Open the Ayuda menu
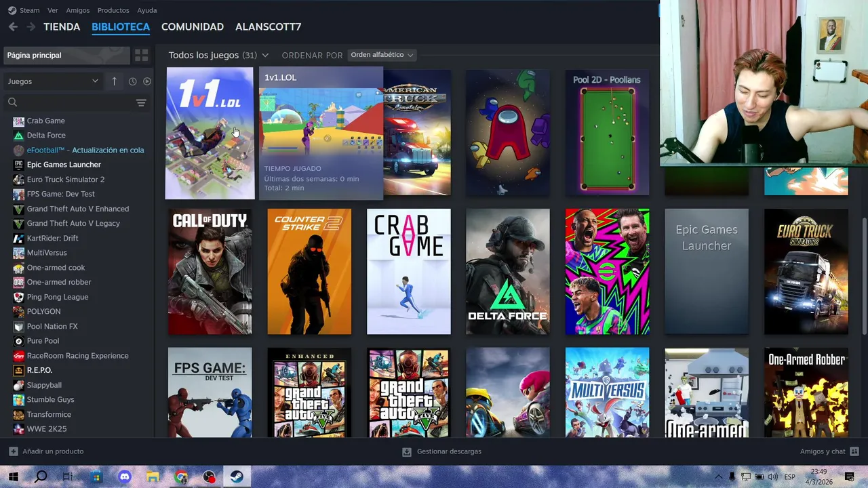The height and width of the screenshot is (488, 868). (147, 10)
